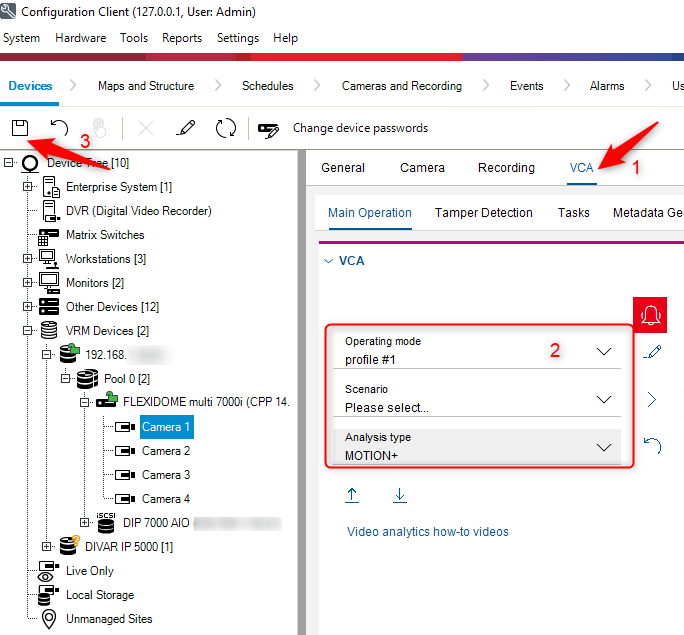The width and height of the screenshot is (684, 635).
Task: Click the pencil edit icon beside Operating mode
Action: [653, 351]
